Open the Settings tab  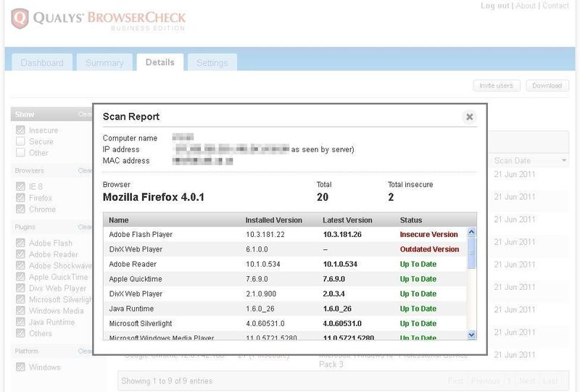coord(212,62)
